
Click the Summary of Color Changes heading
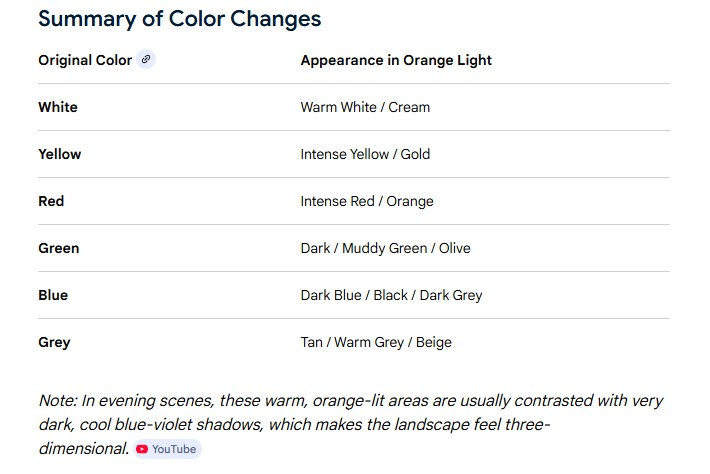click(x=180, y=19)
